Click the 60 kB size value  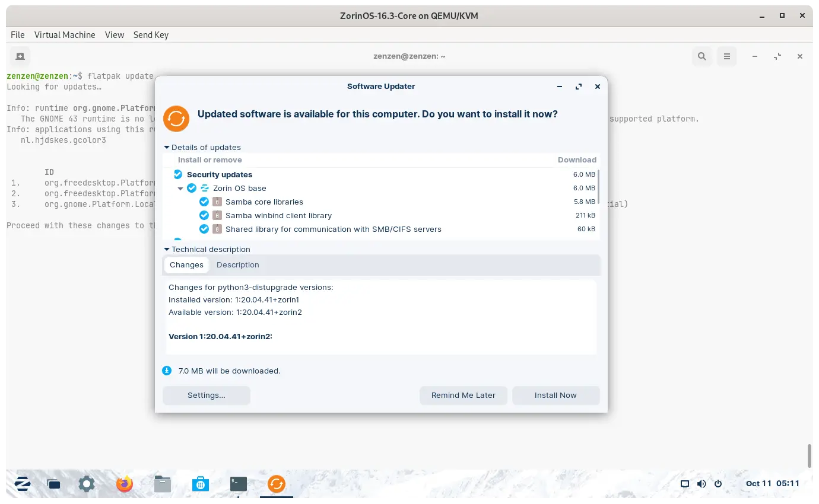point(586,229)
